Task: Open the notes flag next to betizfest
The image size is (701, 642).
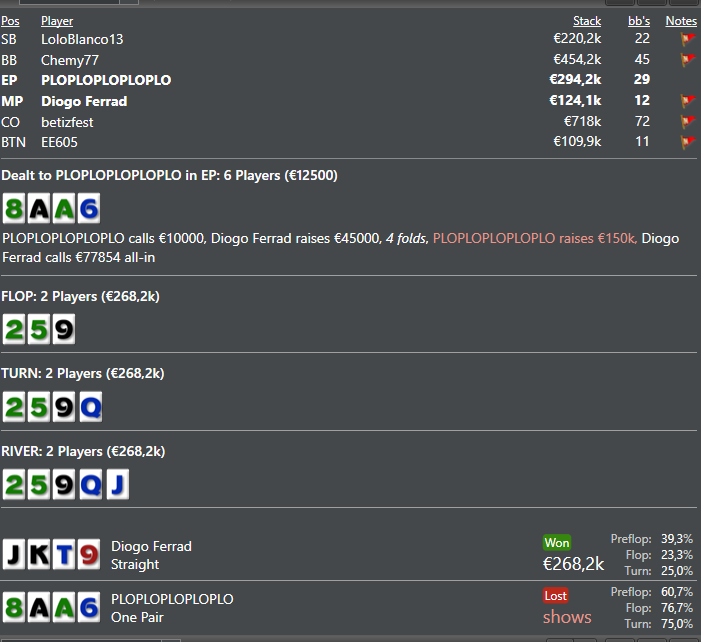Action: click(x=687, y=123)
